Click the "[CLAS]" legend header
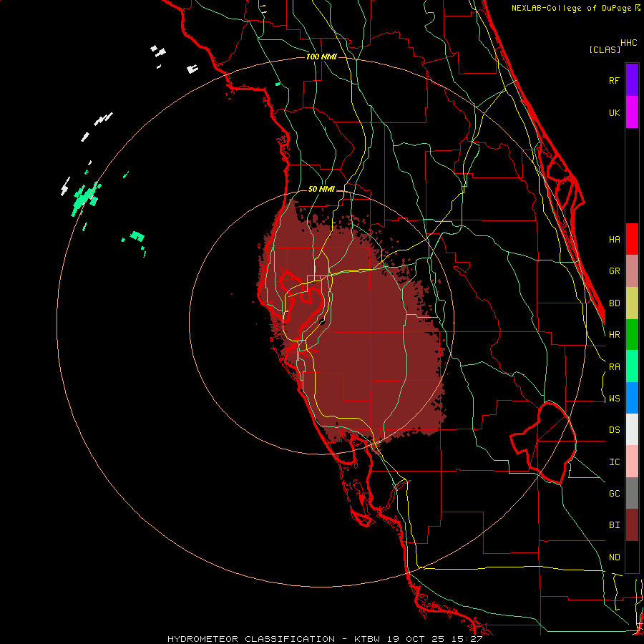Viewport: 644px width, 644px height. [605, 49]
